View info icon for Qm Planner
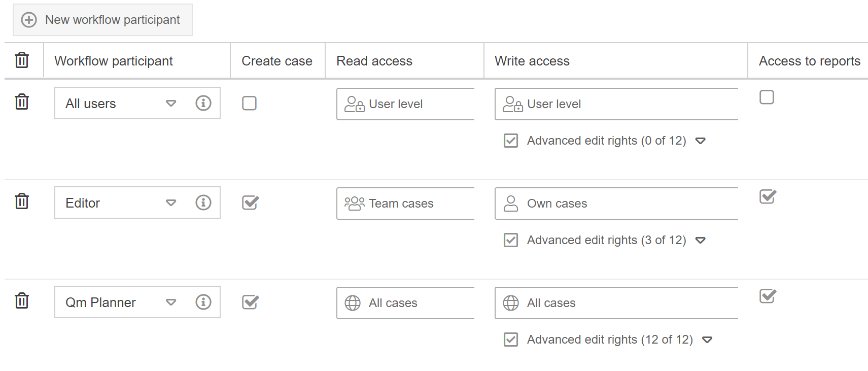 point(203,302)
